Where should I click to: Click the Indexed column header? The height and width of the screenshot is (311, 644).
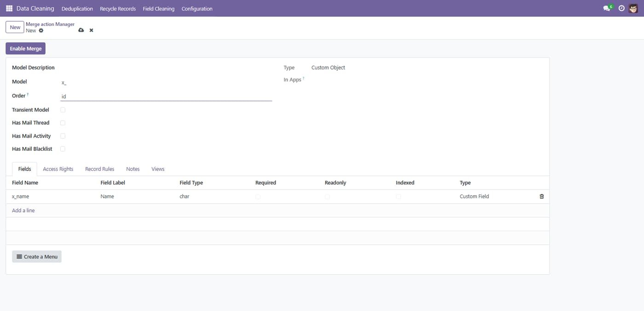tap(405, 183)
